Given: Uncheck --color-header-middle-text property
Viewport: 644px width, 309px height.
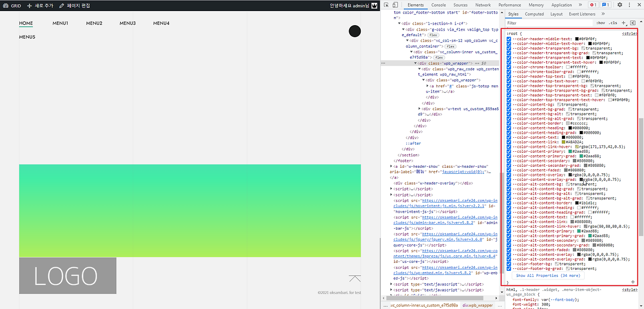Looking at the screenshot, I should 509,39.
